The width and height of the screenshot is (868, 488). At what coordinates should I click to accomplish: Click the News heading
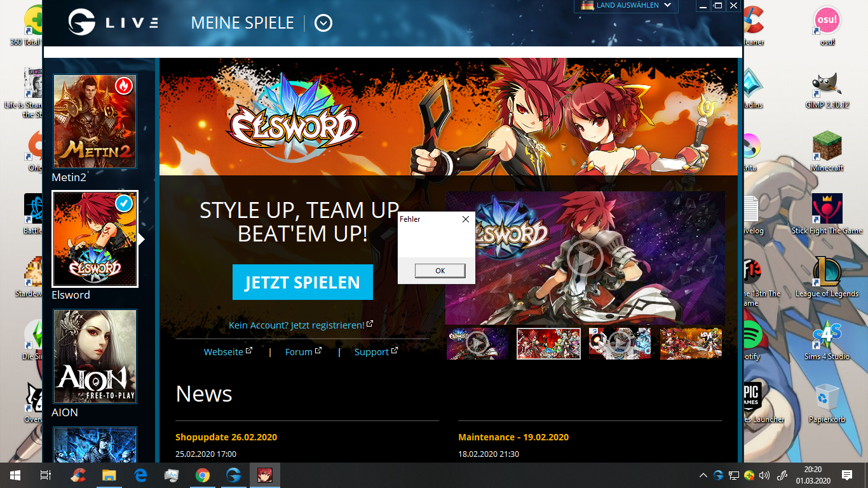(204, 393)
